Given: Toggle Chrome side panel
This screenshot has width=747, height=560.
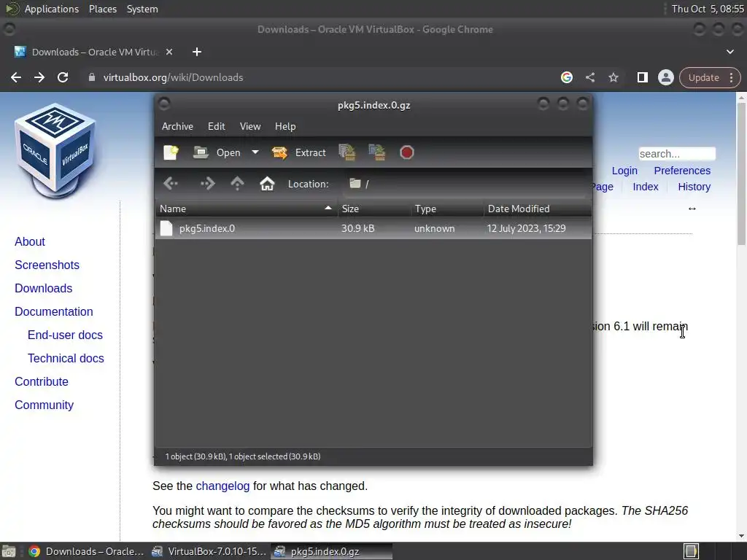Looking at the screenshot, I should click(642, 77).
